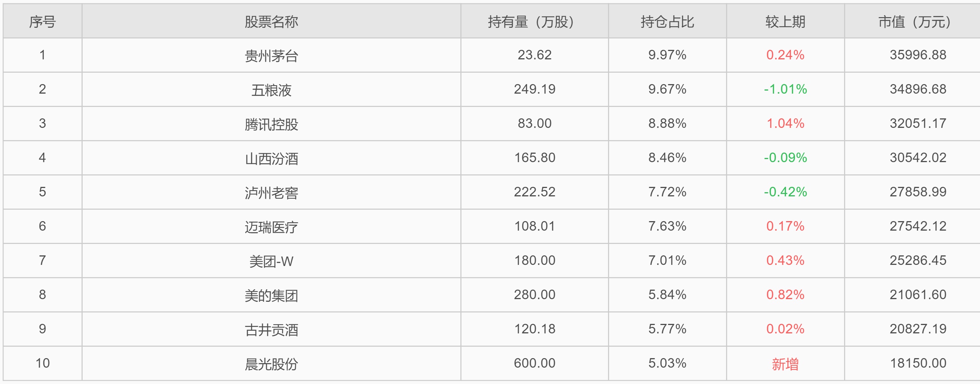Select the 晨光股份 stock name
Screen dimensions: 980x384
271,364
